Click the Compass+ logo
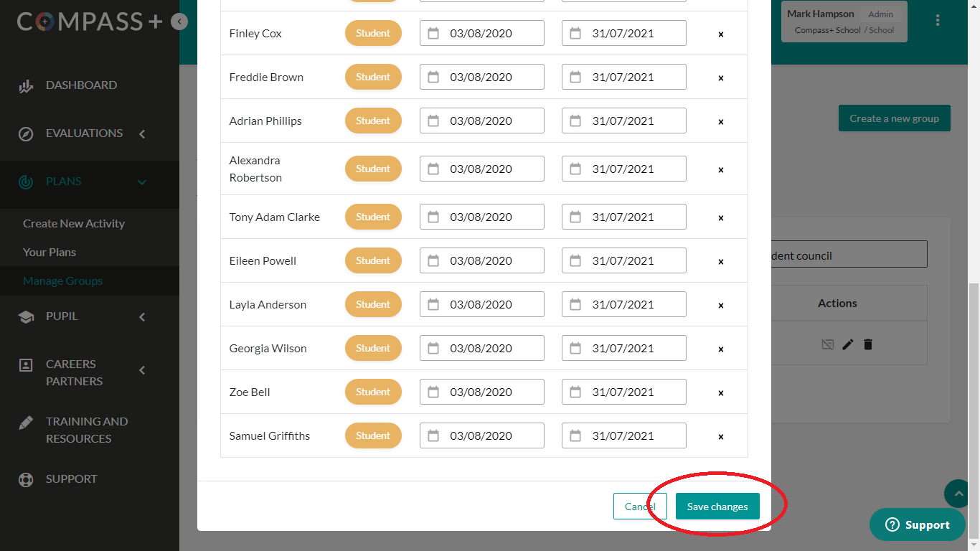The width and height of the screenshot is (980, 551). click(x=90, y=22)
